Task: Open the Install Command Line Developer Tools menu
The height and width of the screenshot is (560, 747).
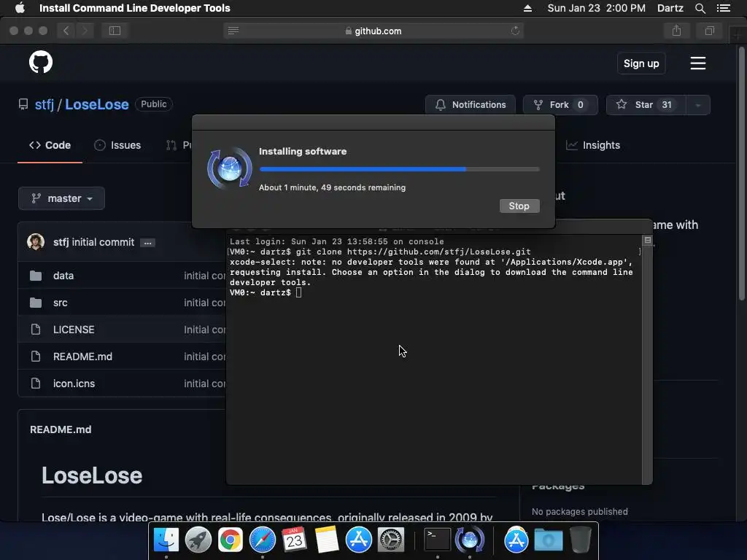Action: [134, 8]
